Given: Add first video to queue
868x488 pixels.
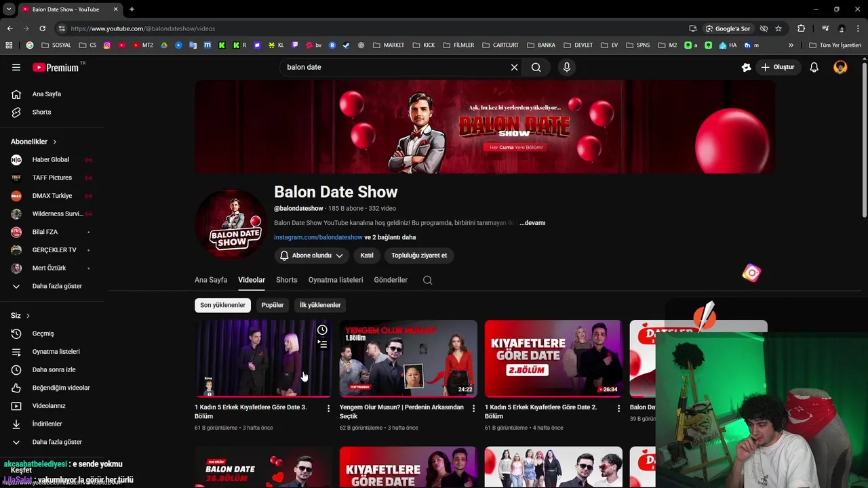Looking at the screenshot, I should coord(322,344).
